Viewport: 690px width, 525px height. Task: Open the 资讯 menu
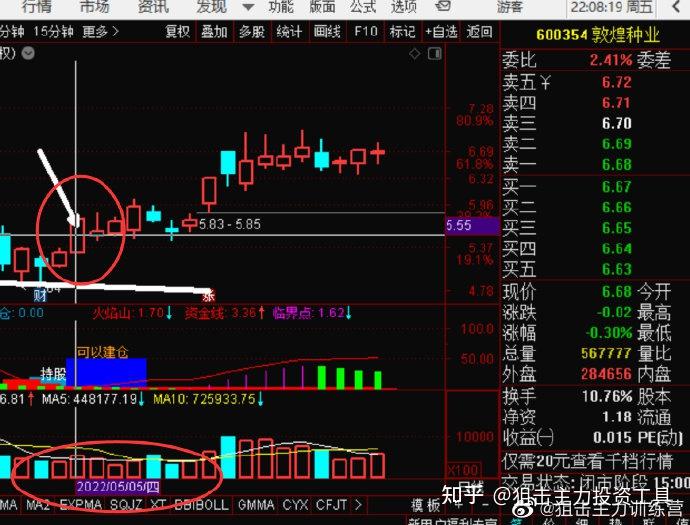click(x=153, y=6)
